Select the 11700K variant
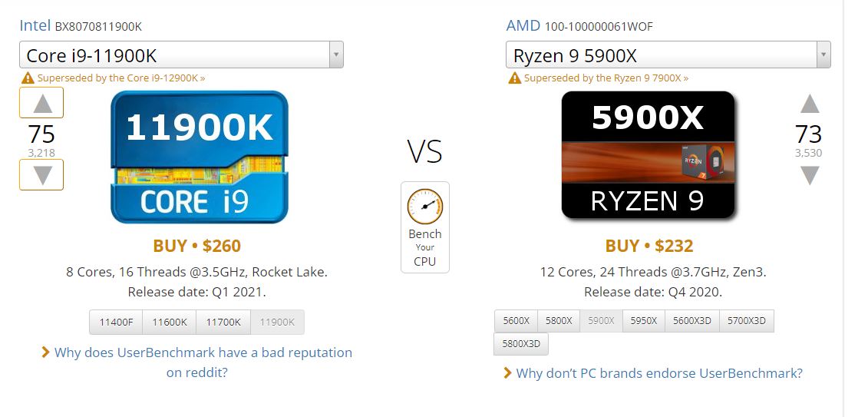The height and width of the screenshot is (417, 868). pos(223,323)
